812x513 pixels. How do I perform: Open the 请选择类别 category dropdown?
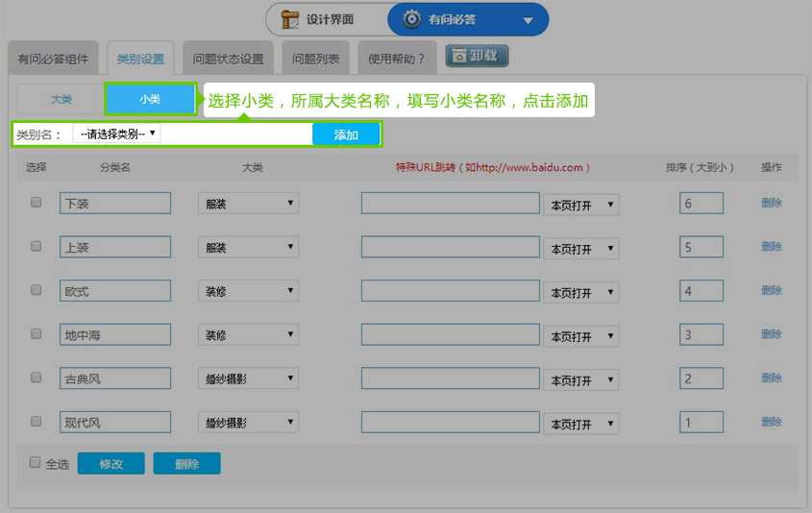pyautogui.click(x=117, y=134)
